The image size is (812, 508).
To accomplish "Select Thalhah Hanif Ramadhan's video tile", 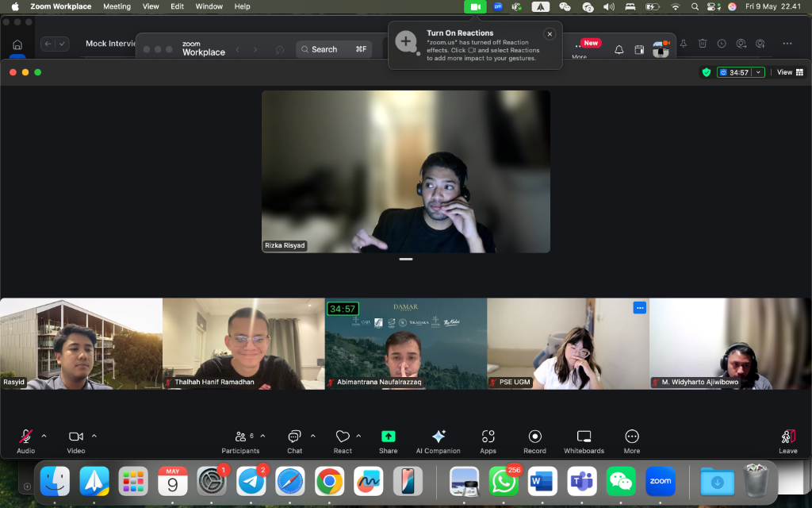I will click(243, 343).
